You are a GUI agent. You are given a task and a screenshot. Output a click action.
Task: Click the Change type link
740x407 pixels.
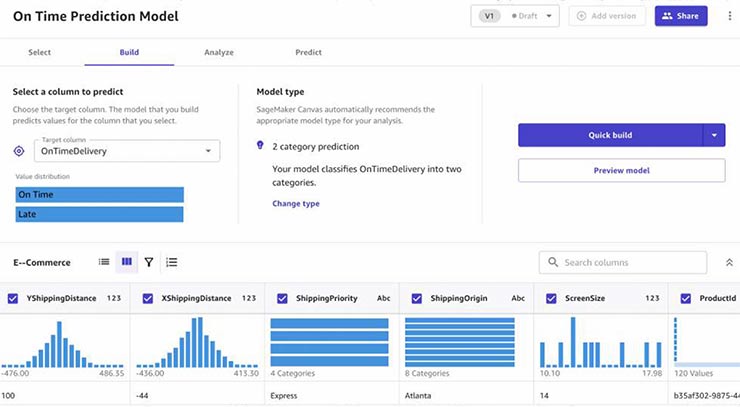(x=296, y=203)
